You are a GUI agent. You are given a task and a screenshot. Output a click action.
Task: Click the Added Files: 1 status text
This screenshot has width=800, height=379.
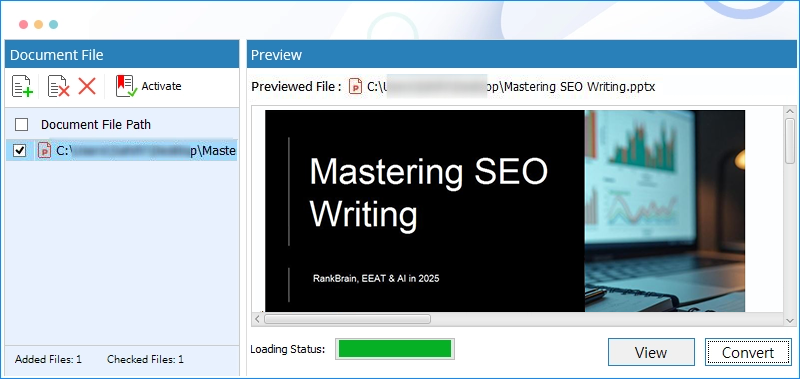click(48, 359)
